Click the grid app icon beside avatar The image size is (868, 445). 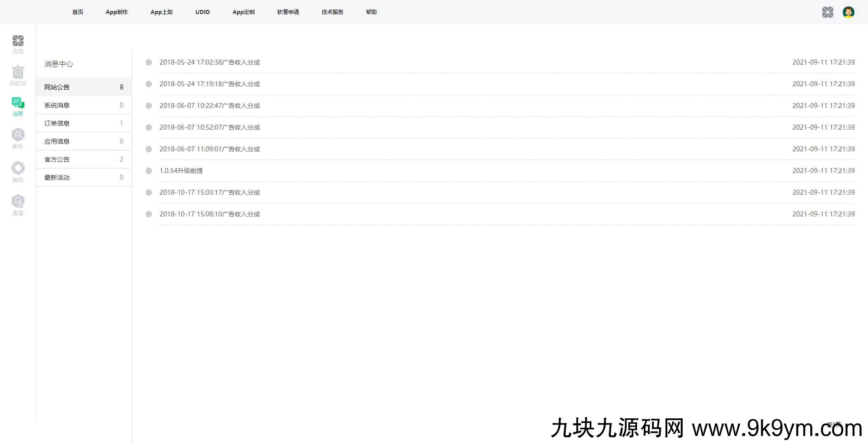[x=827, y=12]
